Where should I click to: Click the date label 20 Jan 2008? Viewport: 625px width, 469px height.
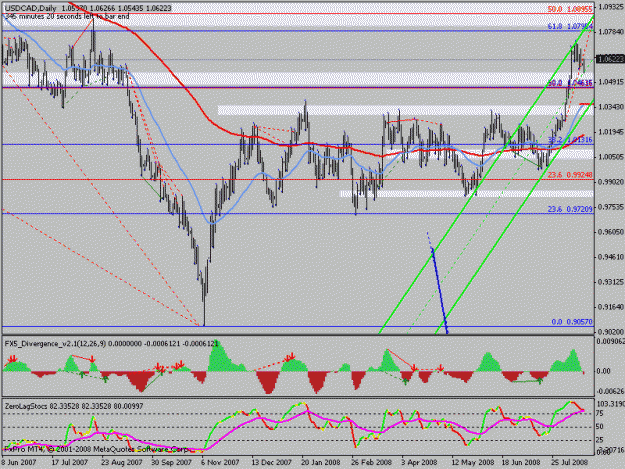click(320, 463)
